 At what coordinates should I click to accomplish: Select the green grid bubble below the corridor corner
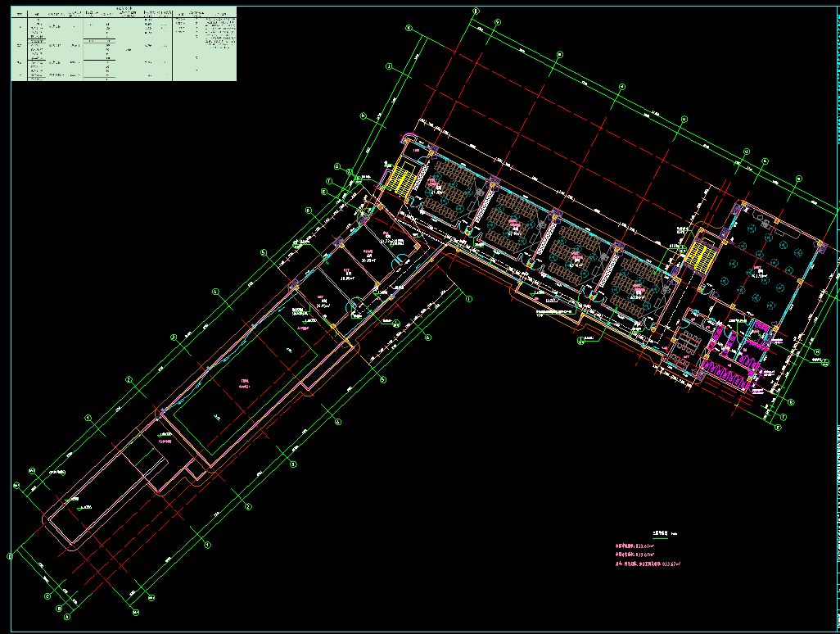(468, 301)
